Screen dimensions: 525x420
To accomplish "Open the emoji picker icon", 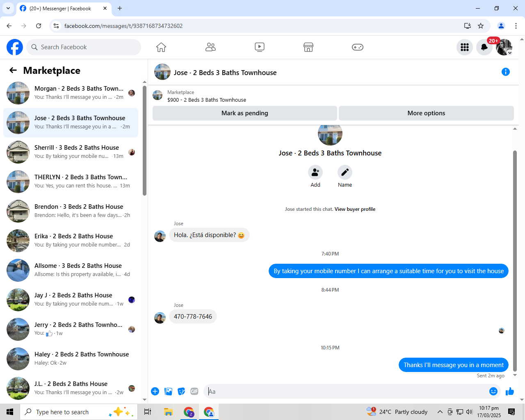I will point(493,391).
